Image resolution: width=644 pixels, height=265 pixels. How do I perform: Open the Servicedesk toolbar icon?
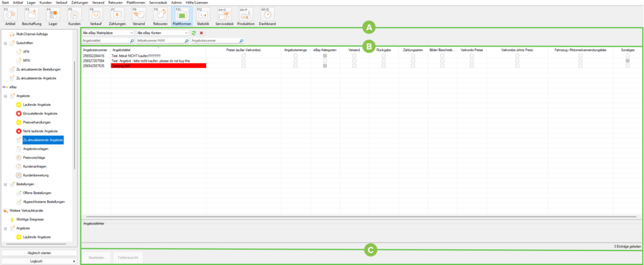225,15
